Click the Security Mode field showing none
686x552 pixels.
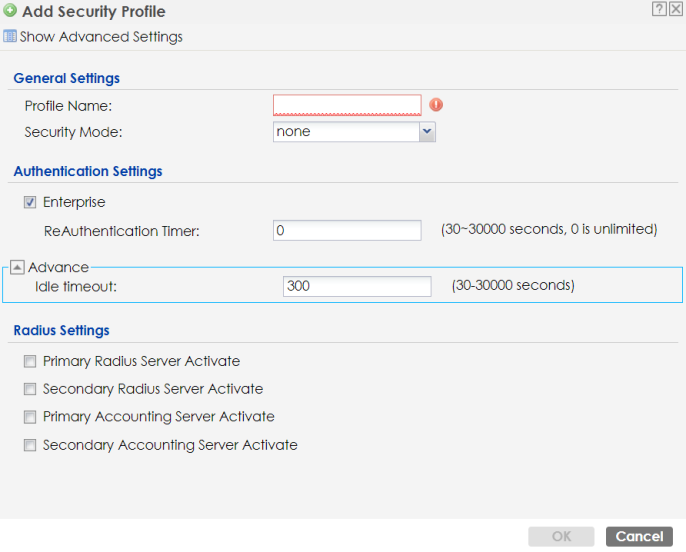point(345,132)
